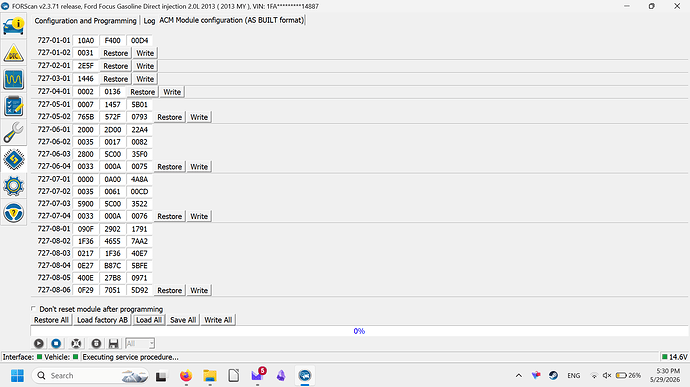Click the taskbar Search box
Image resolution: width=690 pixels, height=387 pixels.
pyautogui.click(x=91, y=376)
